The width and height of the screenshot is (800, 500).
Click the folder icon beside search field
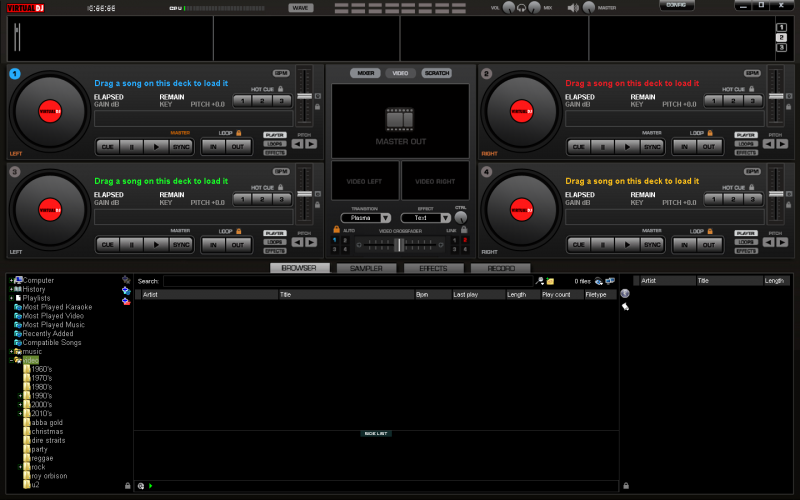point(550,281)
